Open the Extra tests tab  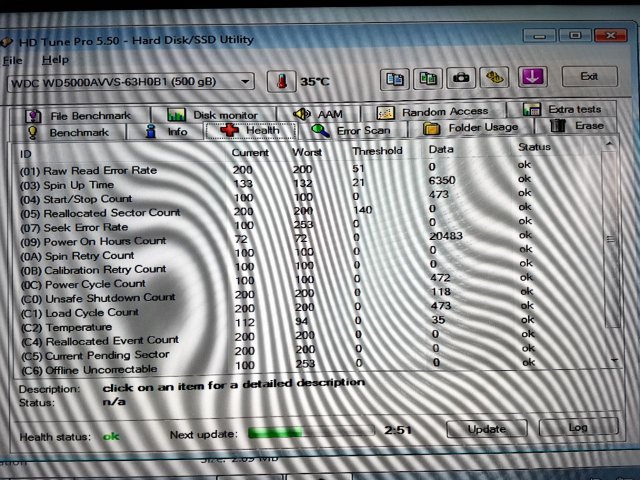tap(562, 109)
